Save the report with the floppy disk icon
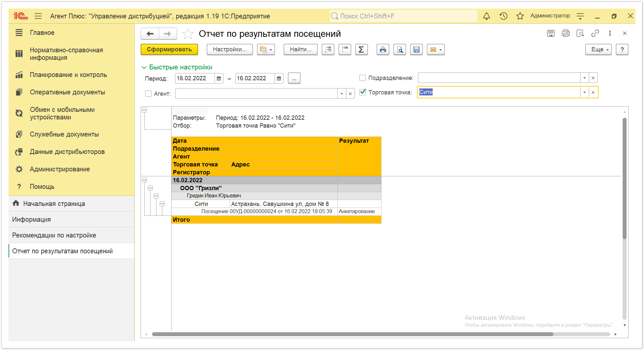 pos(416,50)
